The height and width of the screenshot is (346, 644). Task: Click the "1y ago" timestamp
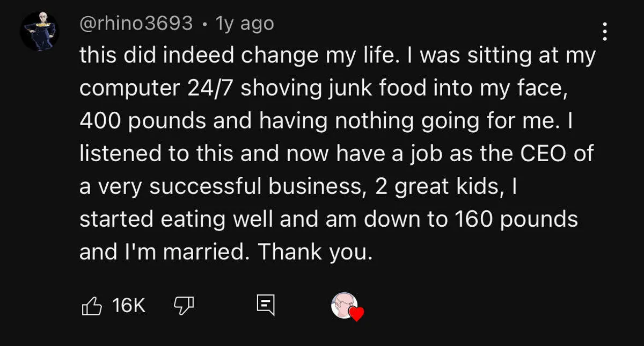(244, 23)
